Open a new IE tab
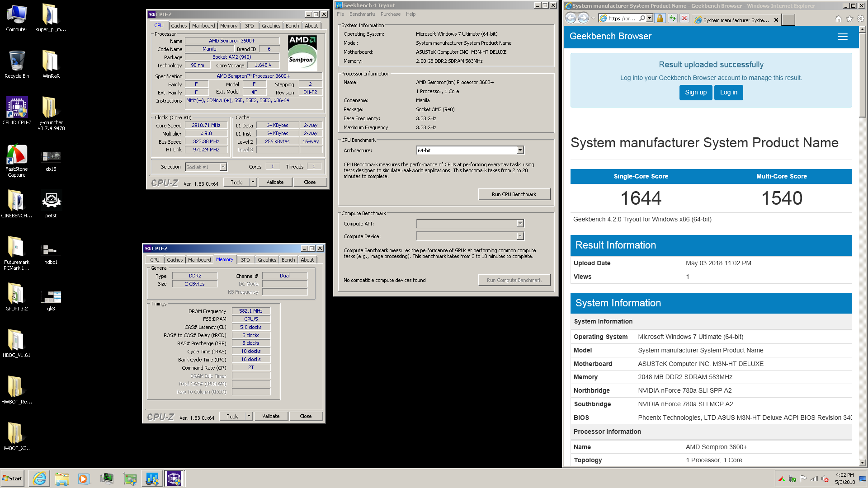Image resolution: width=868 pixels, height=488 pixels. (x=788, y=20)
